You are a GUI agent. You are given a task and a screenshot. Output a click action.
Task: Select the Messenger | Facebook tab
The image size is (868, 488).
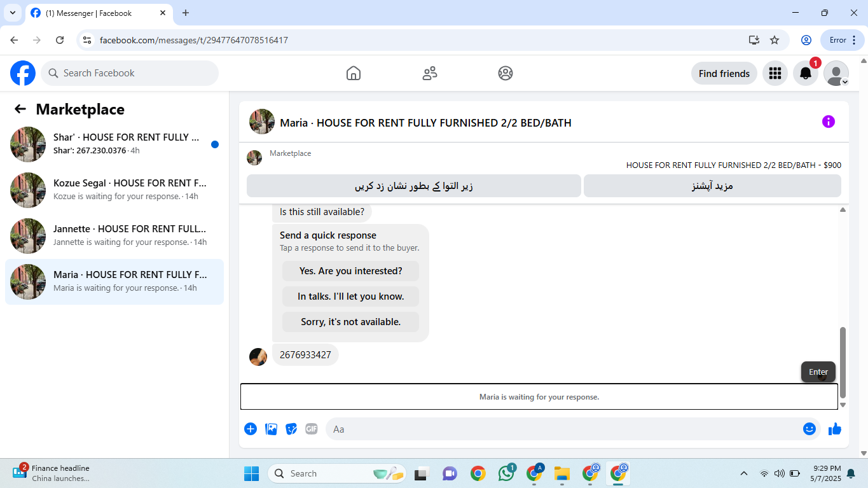(99, 13)
